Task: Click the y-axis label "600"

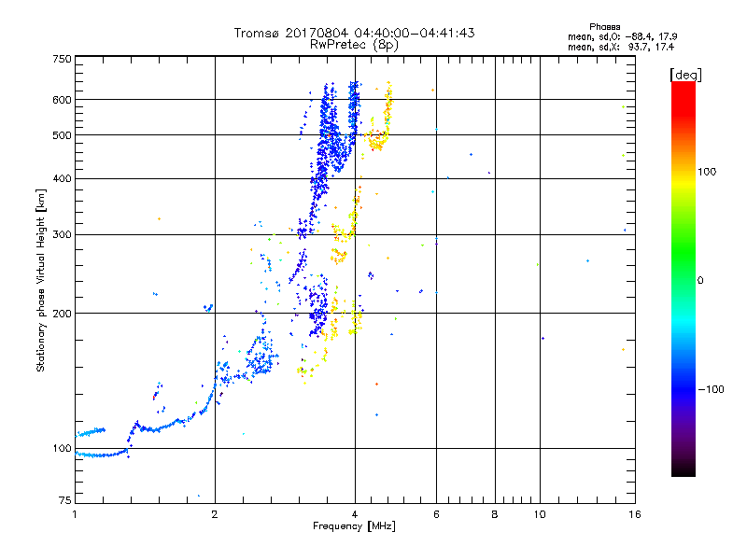Action: (x=62, y=100)
